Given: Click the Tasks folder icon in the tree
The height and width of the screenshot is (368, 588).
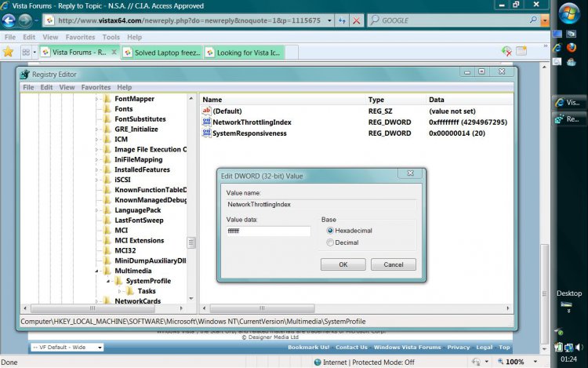Looking at the screenshot, I should pos(130,291).
